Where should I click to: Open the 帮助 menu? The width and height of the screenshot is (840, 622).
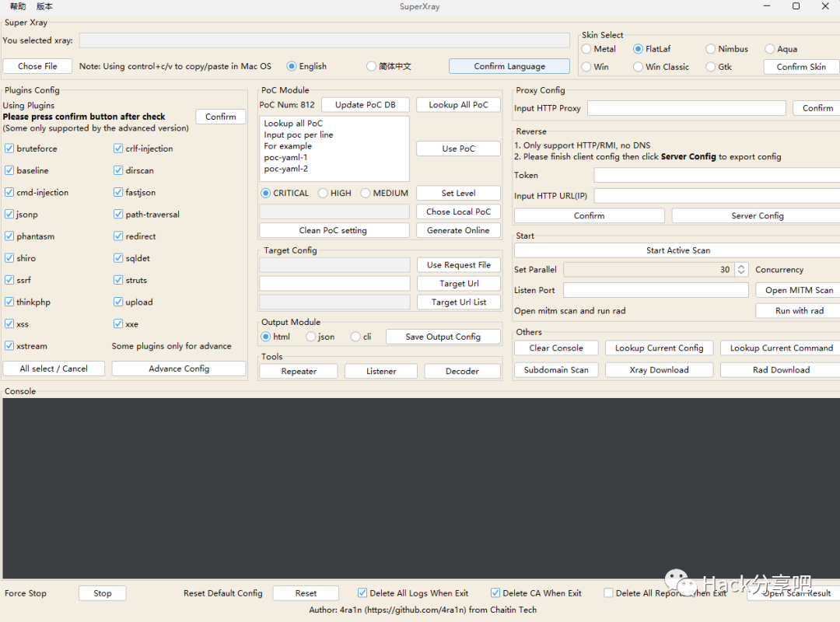[x=18, y=6]
